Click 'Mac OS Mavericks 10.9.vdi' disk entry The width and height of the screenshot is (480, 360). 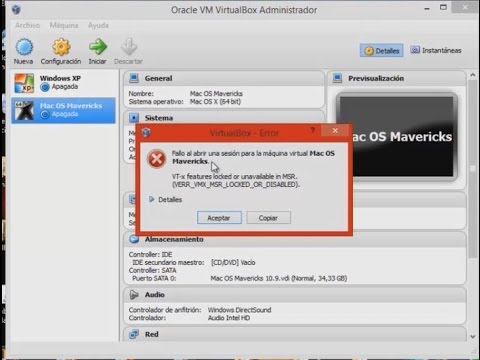(x=279, y=278)
